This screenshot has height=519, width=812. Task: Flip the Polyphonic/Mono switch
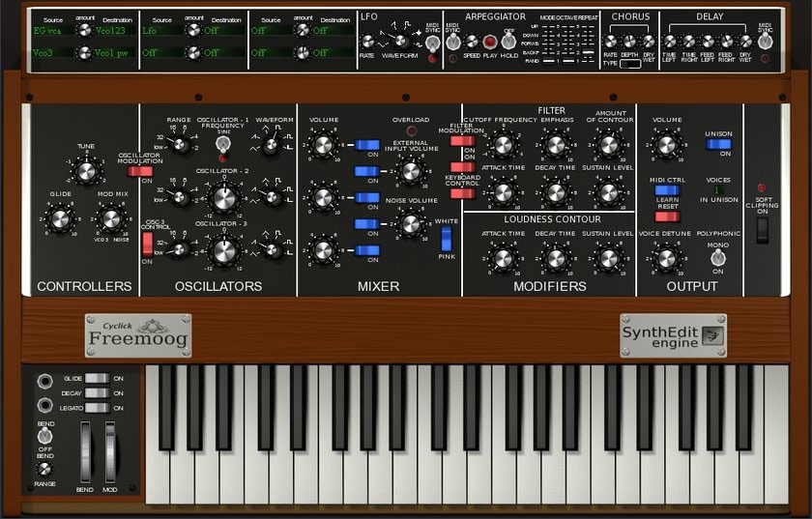(717, 257)
